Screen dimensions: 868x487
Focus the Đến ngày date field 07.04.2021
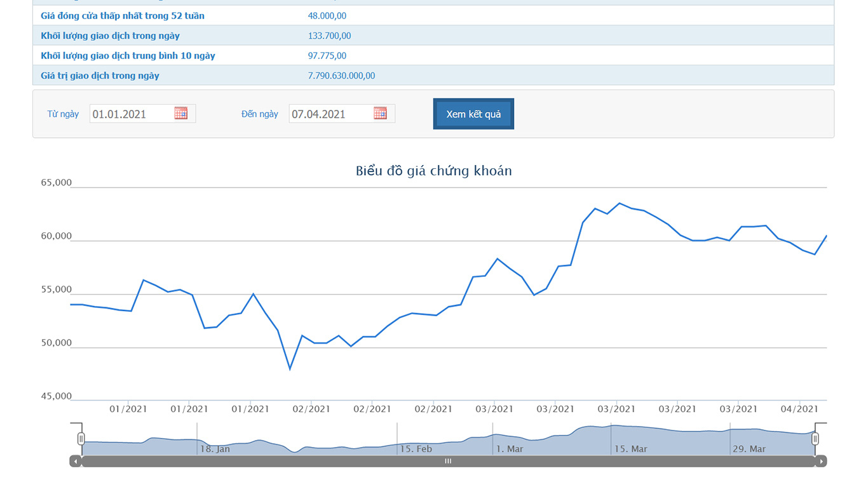click(x=330, y=114)
